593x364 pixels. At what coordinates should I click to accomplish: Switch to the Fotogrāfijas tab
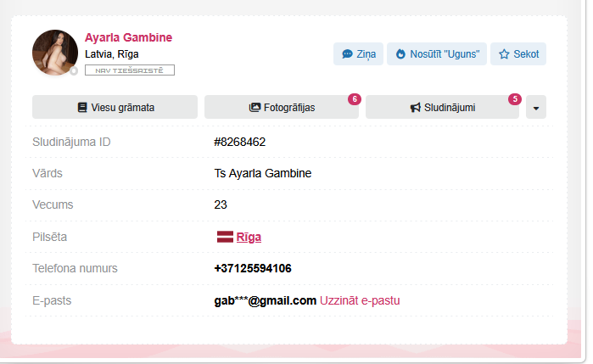coord(282,108)
